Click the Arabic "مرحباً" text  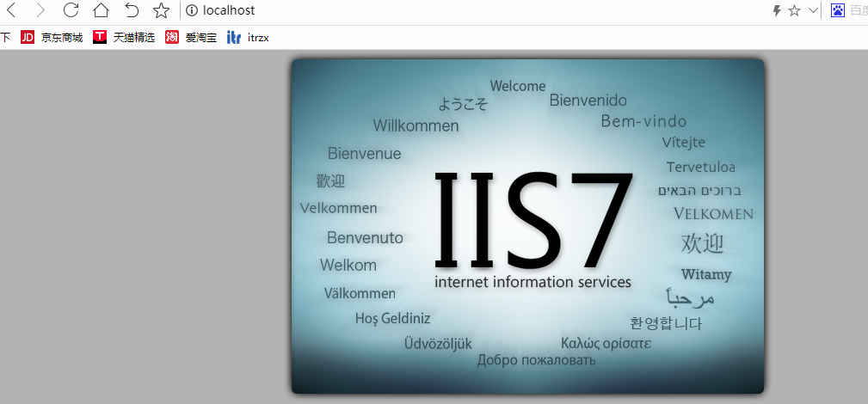pos(690,297)
